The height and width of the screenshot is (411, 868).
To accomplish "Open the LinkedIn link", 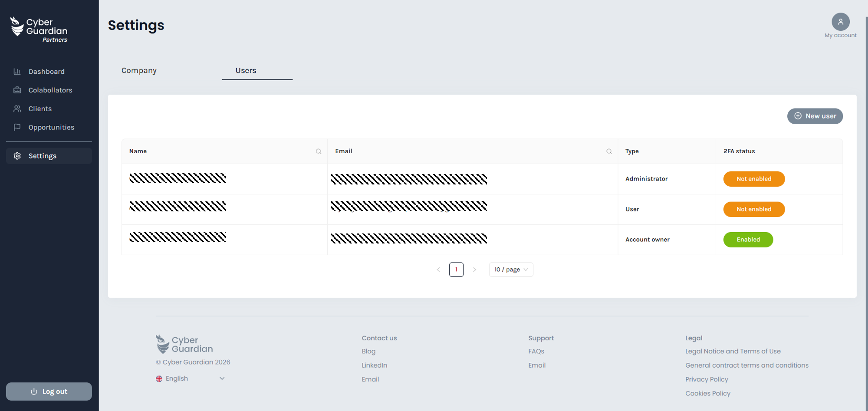I will tap(374, 365).
